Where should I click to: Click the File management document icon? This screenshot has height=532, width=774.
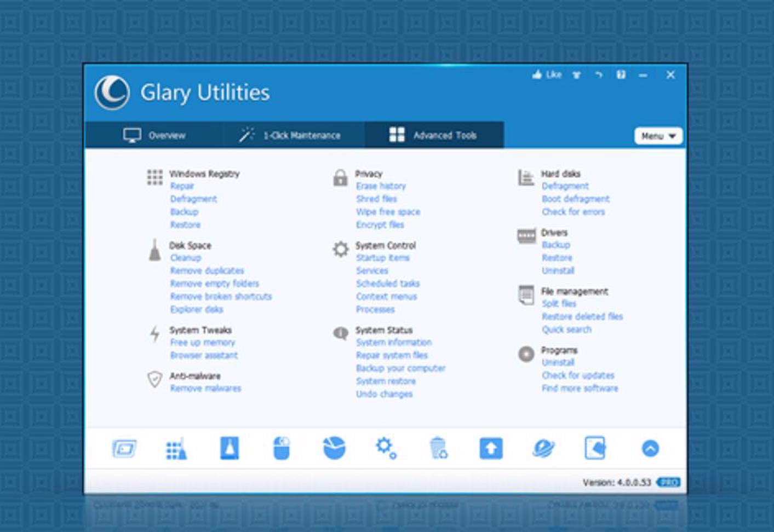point(526,295)
